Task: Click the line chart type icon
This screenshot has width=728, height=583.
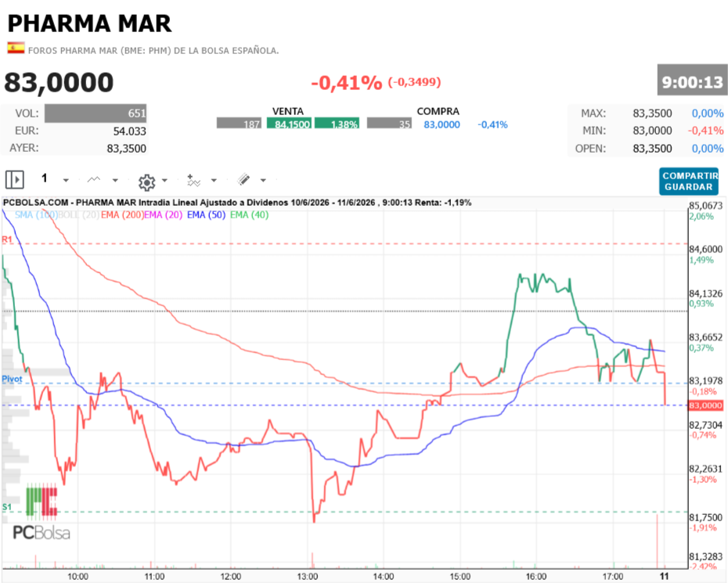Action: click(94, 180)
